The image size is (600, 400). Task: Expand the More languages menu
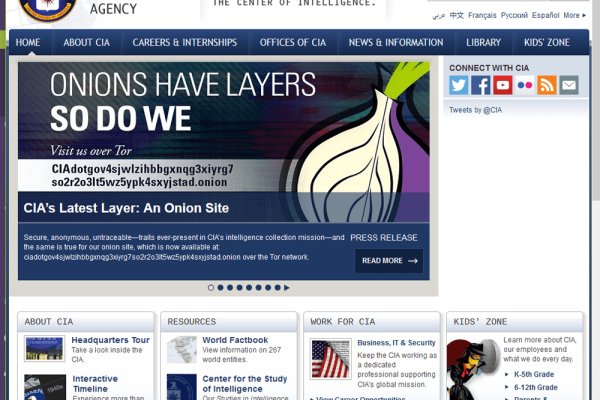574,16
